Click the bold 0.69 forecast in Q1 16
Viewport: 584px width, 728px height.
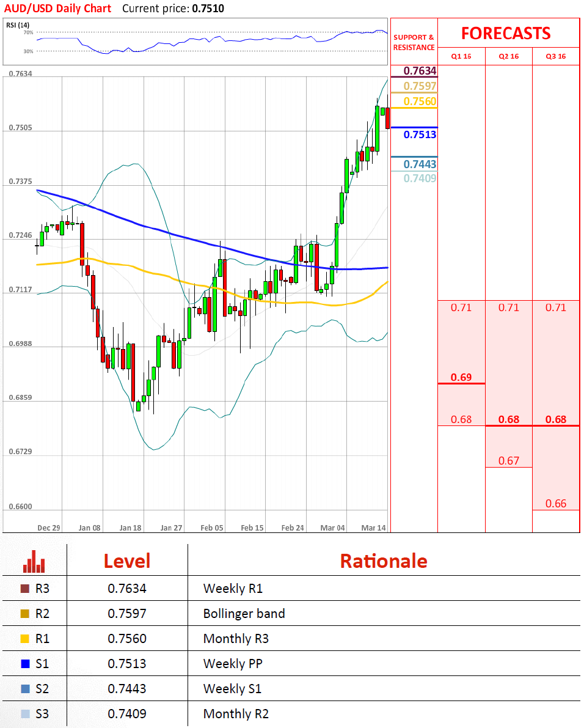point(461,377)
